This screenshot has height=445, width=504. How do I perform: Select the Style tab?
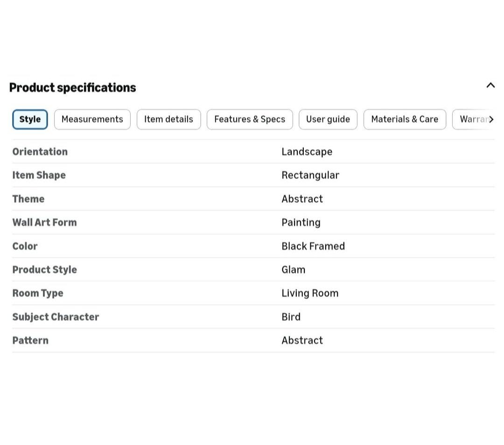pyautogui.click(x=30, y=119)
